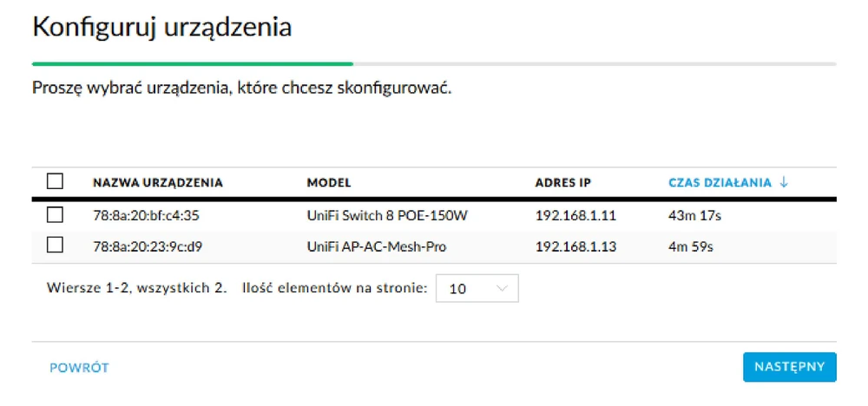Go back using the Powrót link
The image size is (868, 406).
[x=80, y=368]
